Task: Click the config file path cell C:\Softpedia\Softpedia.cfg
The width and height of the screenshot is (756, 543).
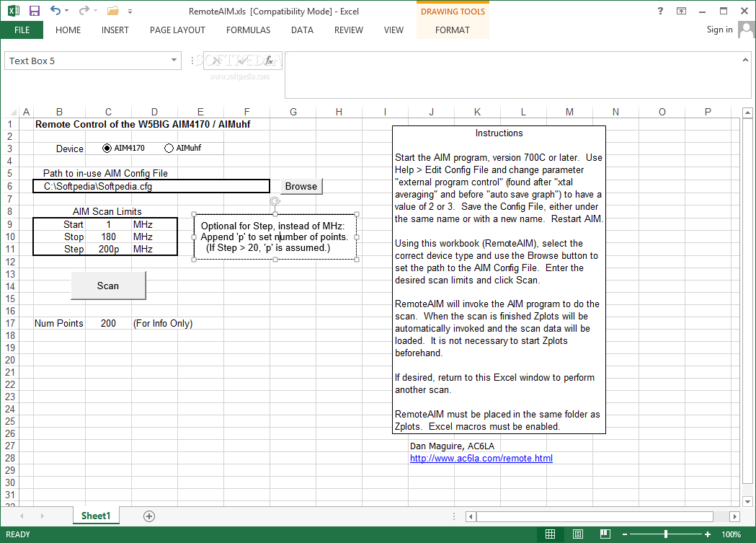Action: pyautogui.click(x=151, y=186)
